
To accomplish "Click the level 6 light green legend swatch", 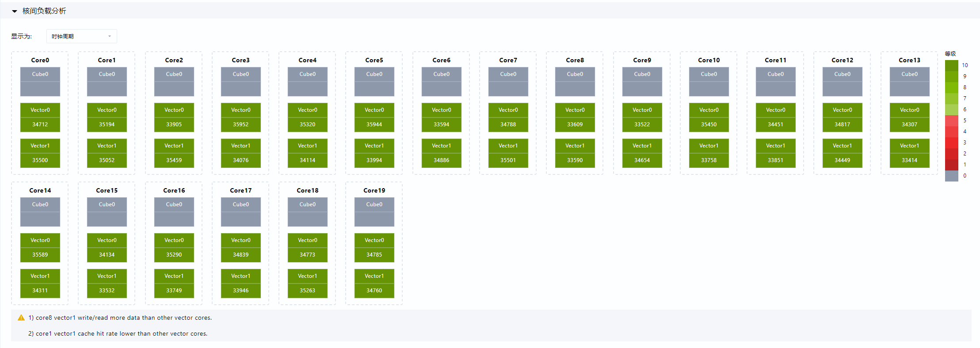I will (x=951, y=110).
